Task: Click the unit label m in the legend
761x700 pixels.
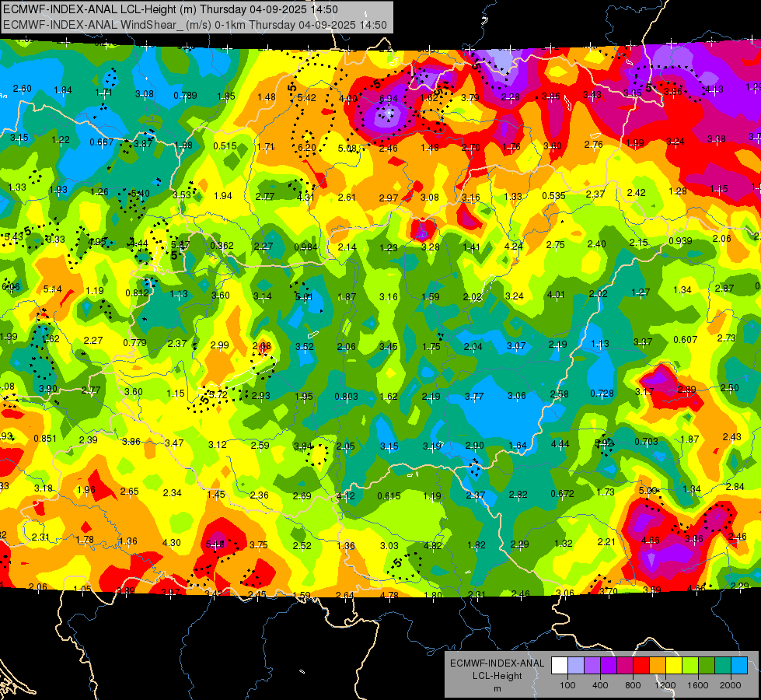Action: pos(497,688)
